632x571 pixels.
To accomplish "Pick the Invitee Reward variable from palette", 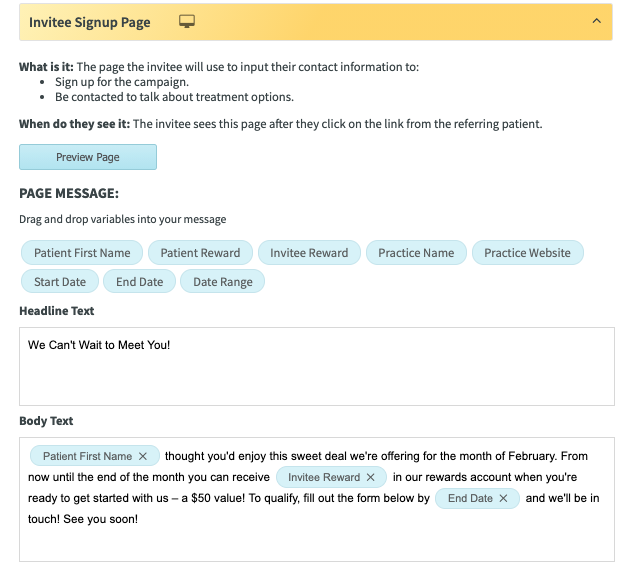I will click(309, 253).
